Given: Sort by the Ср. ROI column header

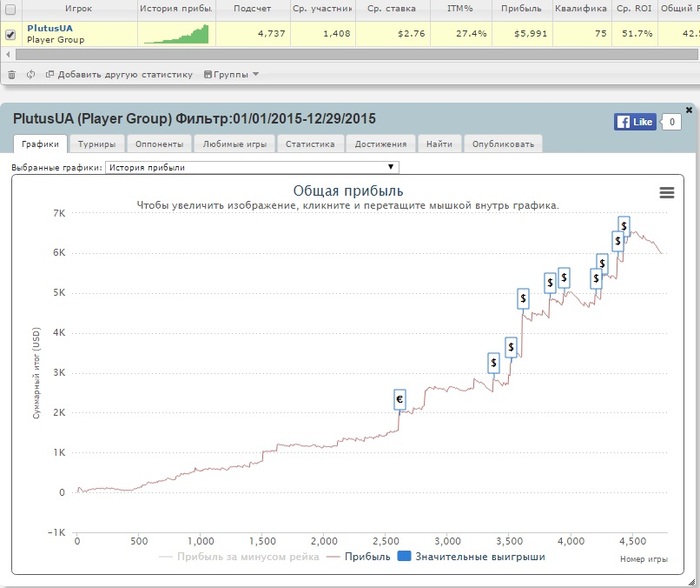Looking at the screenshot, I should coord(634,8).
